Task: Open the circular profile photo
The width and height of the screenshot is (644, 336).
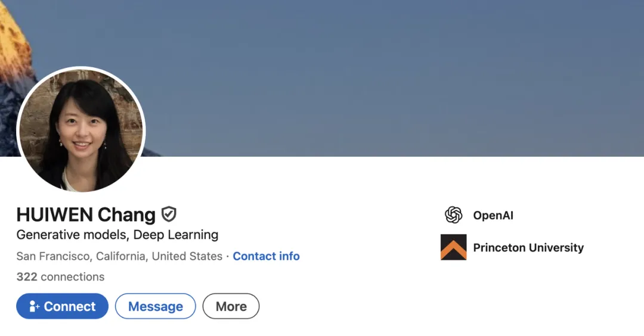Action: point(81,129)
